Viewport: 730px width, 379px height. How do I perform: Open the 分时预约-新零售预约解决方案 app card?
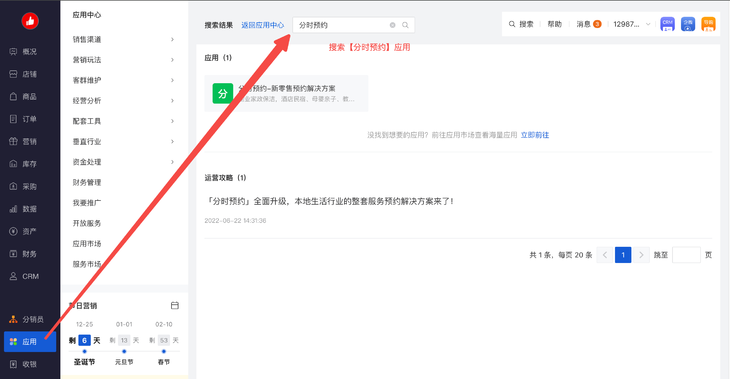point(286,94)
